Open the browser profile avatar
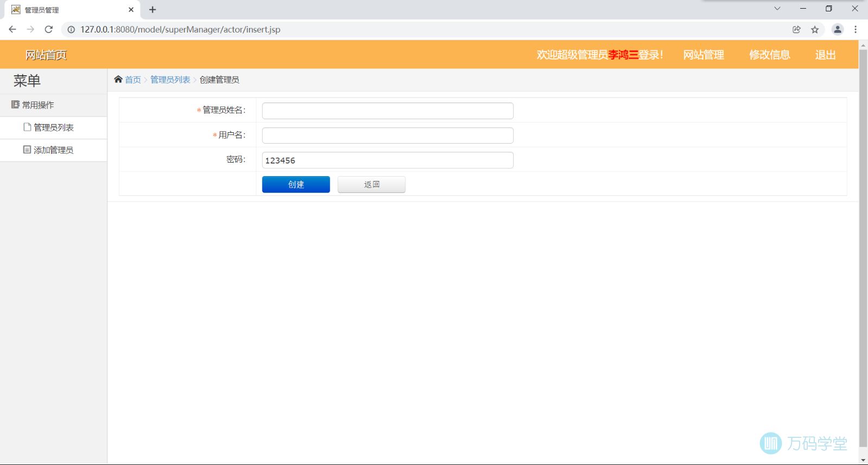This screenshot has width=868, height=465. 838,29
